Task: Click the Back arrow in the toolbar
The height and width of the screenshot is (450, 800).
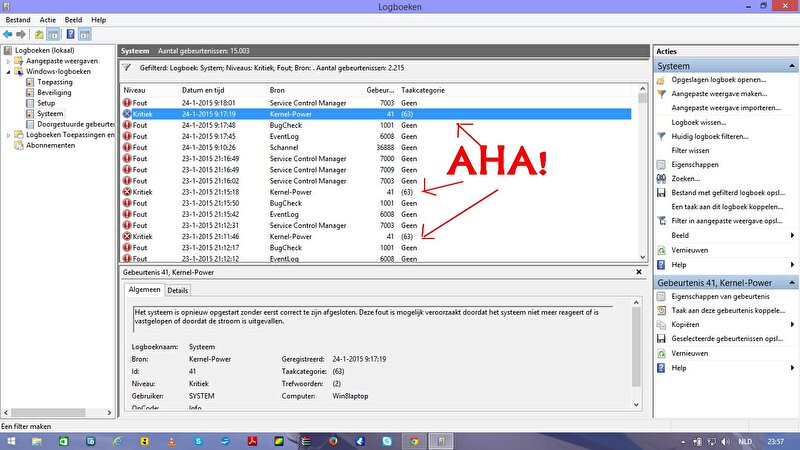Action: (7, 34)
